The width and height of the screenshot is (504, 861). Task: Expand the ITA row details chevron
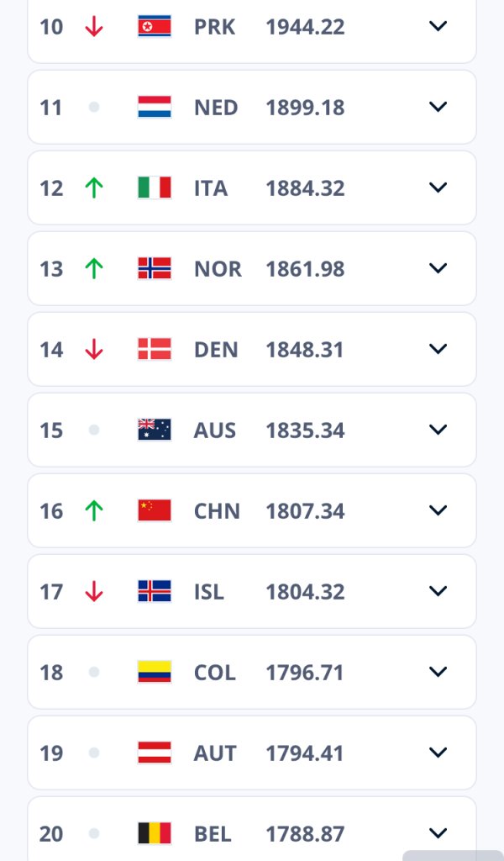pyautogui.click(x=438, y=188)
